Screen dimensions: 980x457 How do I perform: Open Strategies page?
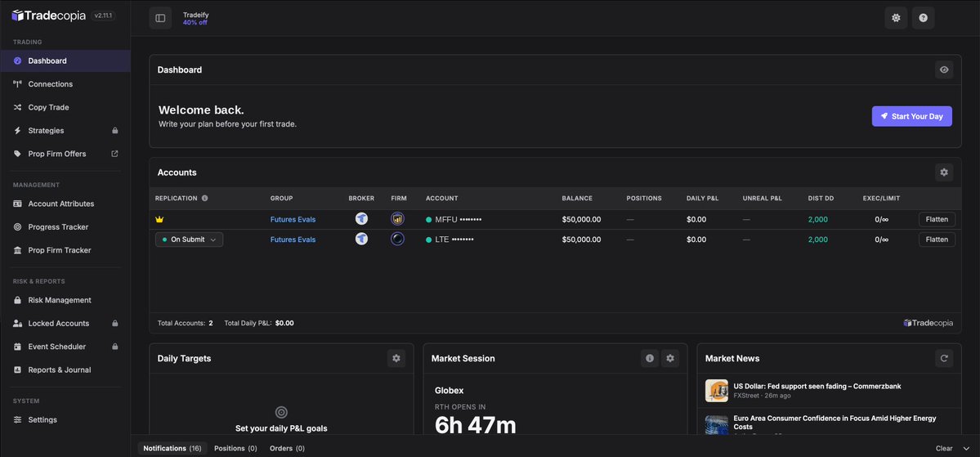(x=65, y=131)
